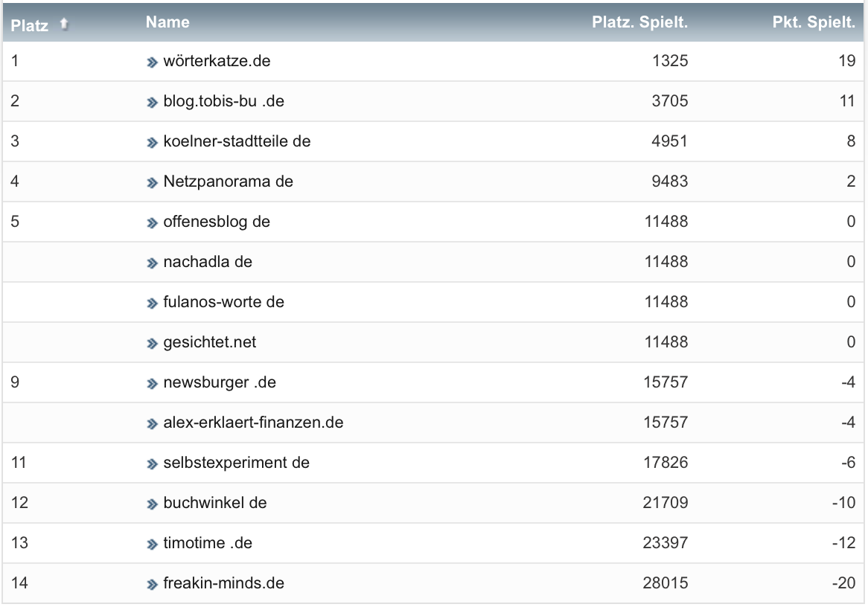Click arrow icon beside buchwinkel de
This screenshot has height=607, width=868.
point(152,504)
